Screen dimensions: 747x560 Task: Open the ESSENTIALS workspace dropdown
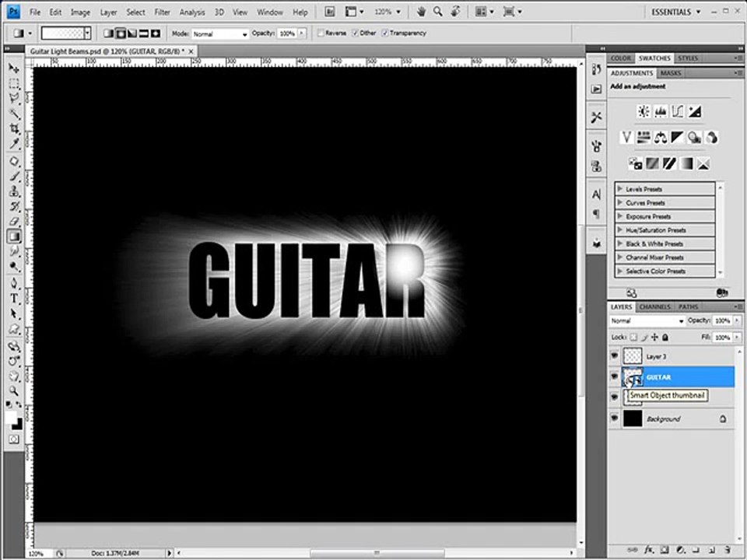tap(676, 12)
